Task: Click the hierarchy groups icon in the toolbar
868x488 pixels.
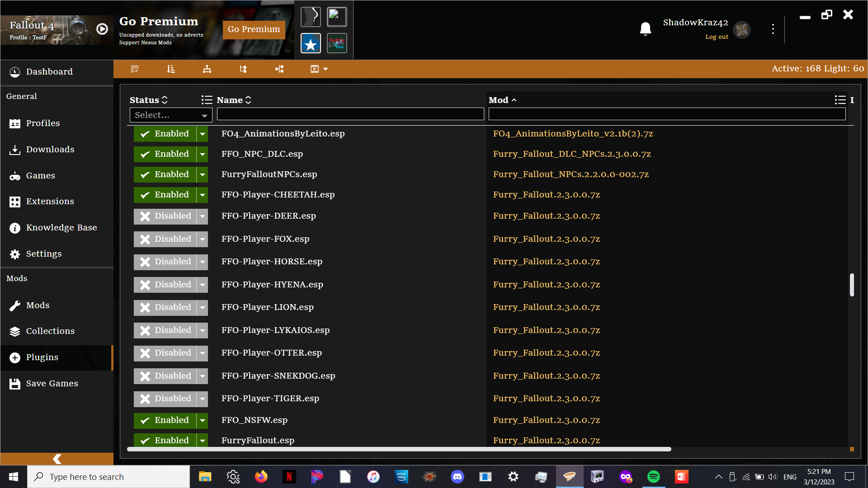Action: click(x=207, y=69)
